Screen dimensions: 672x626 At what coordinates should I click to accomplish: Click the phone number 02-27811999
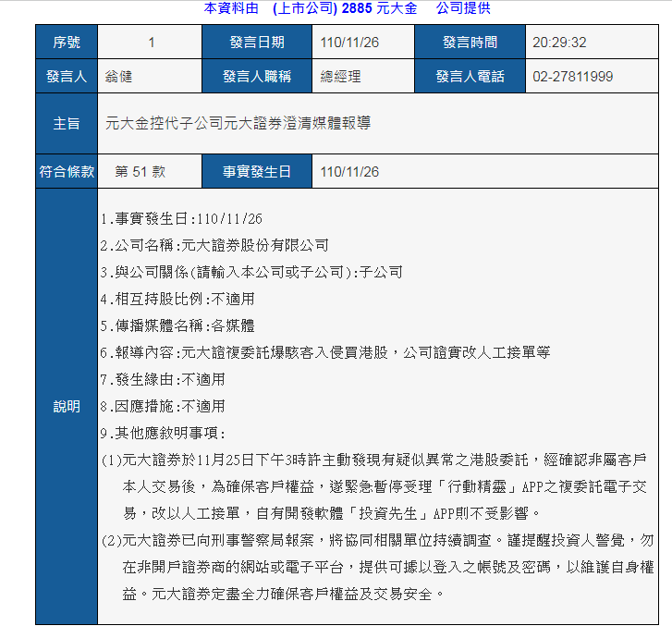(x=572, y=77)
